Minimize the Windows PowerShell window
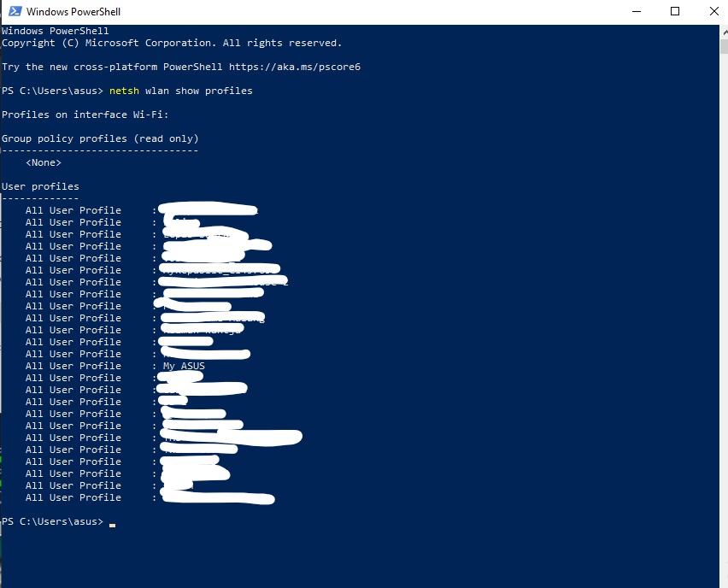Screen dimensions: 728x588 (637, 11)
